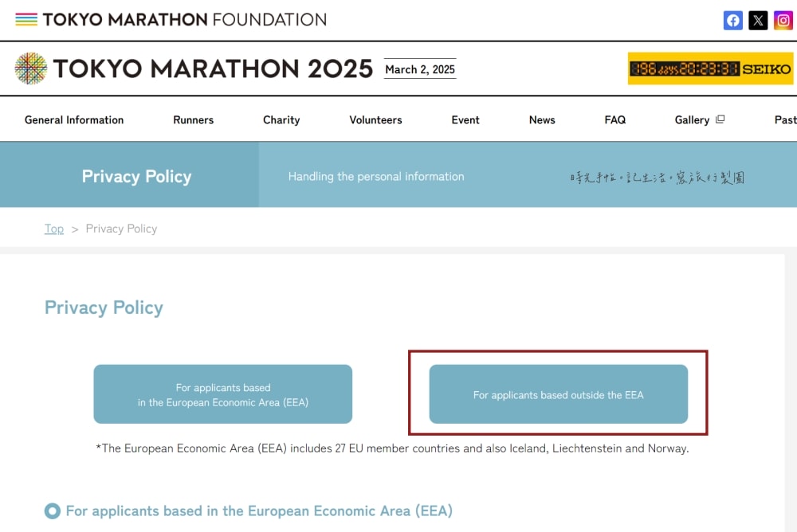Open the Charity menu
The image size is (797, 532).
click(x=281, y=120)
